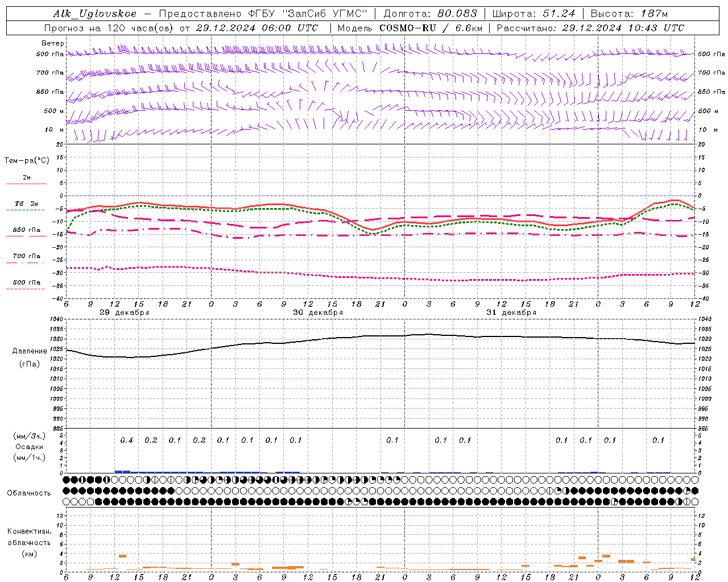Click the 29 декабря date label
This screenshot has width=728, height=582.
(x=125, y=313)
